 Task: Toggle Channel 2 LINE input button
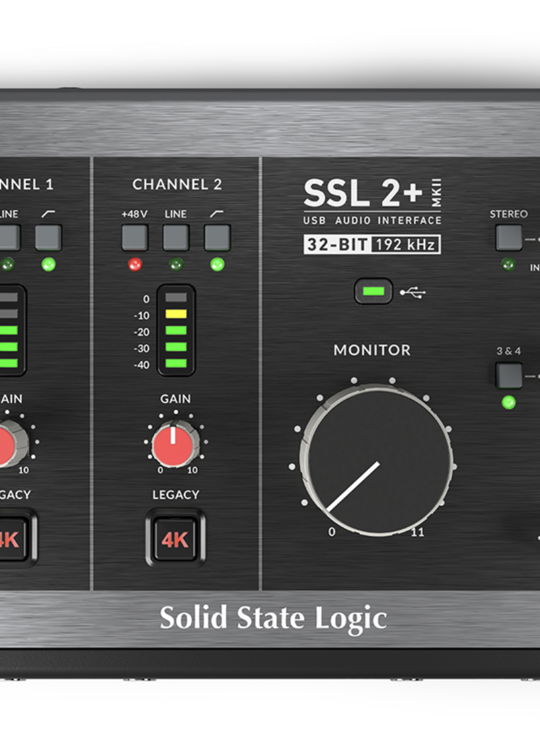(x=176, y=237)
